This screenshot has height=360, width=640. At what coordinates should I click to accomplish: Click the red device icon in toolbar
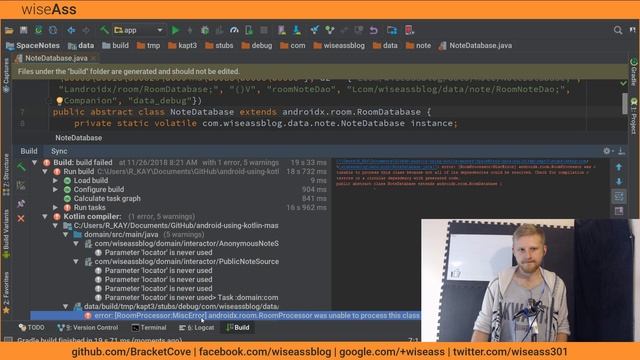tap(409, 30)
